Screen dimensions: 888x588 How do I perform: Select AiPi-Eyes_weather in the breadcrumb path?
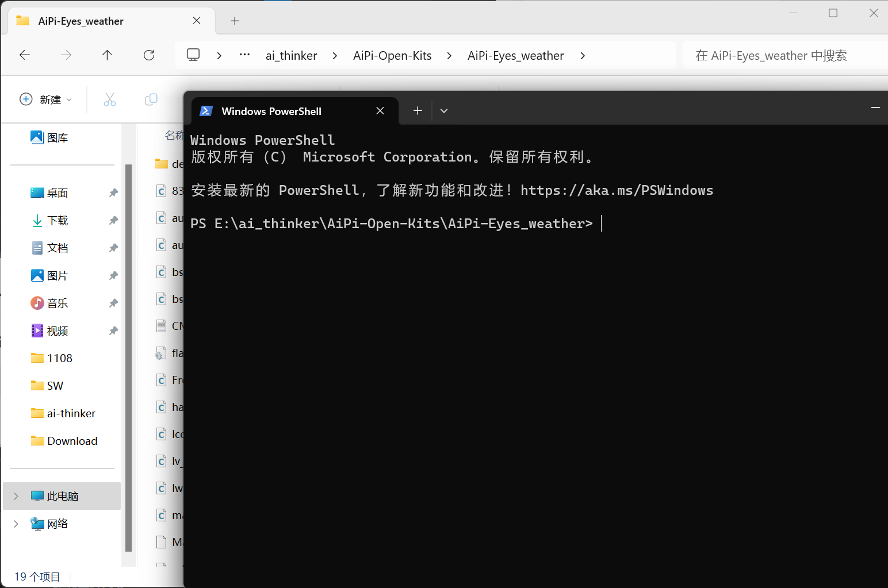click(515, 56)
